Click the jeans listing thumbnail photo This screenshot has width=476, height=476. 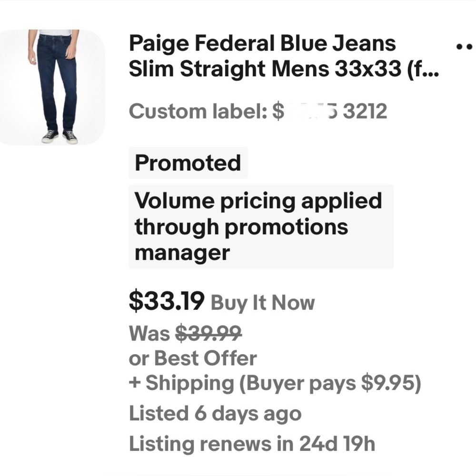pos(52,86)
